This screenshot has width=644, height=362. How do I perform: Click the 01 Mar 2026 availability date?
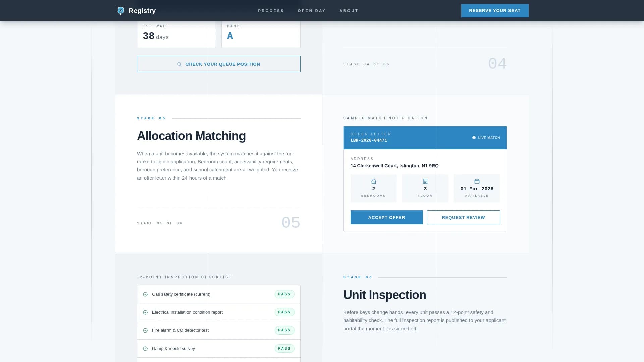click(x=477, y=189)
